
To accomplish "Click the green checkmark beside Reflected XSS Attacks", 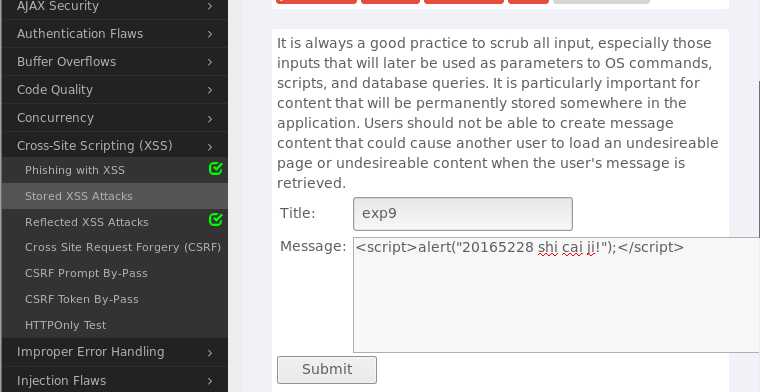I will [x=215, y=220].
